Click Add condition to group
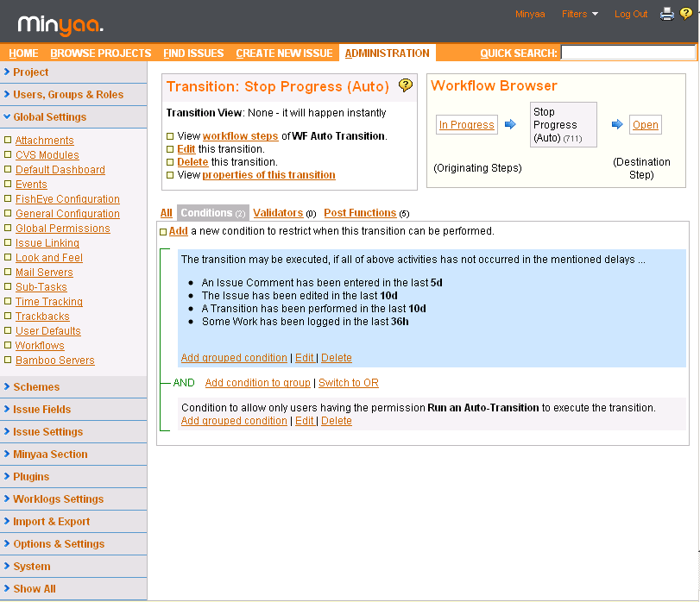 (257, 383)
